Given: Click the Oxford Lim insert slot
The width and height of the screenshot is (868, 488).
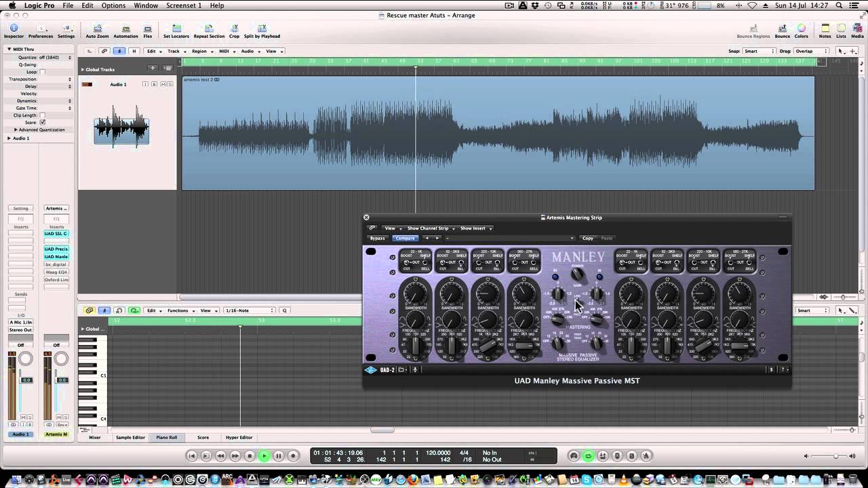Looking at the screenshot, I should pyautogui.click(x=56, y=279).
